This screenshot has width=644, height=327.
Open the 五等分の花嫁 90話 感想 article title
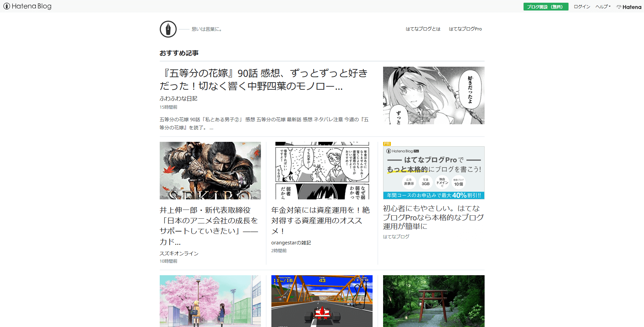[x=264, y=80]
